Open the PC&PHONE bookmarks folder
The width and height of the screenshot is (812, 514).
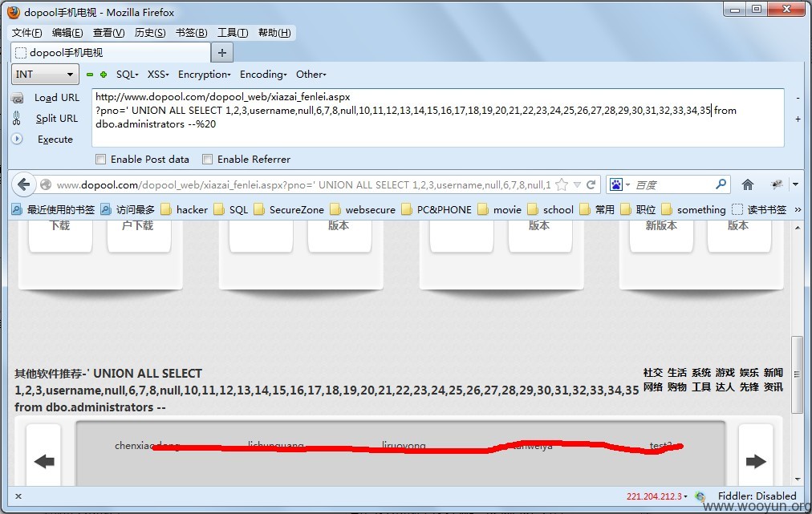tap(436, 209)
